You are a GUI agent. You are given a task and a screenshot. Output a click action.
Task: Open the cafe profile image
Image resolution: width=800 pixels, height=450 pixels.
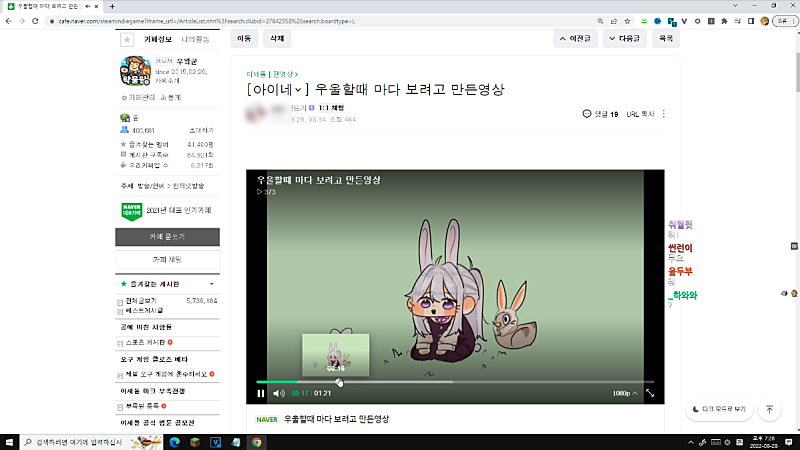point(135,71)
